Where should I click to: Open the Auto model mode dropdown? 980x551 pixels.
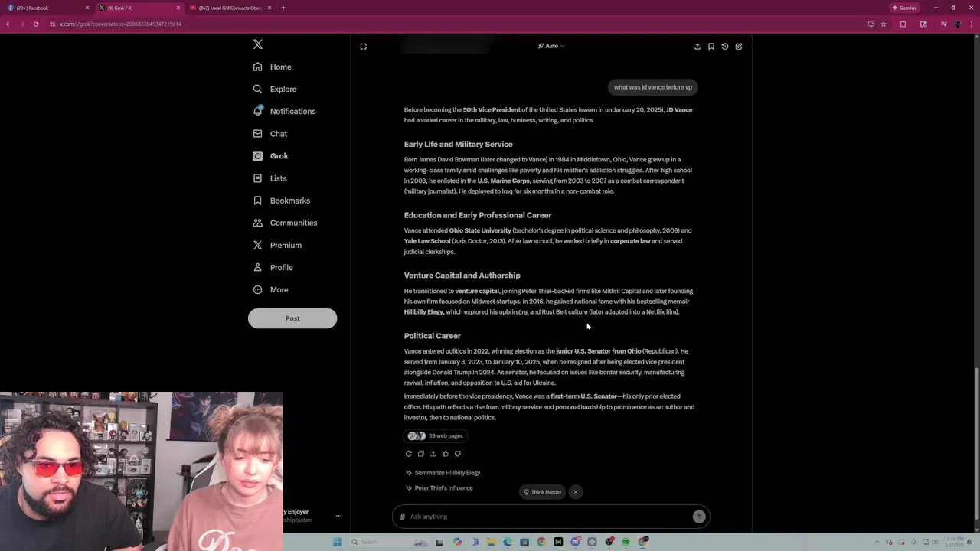coord(551,46)
